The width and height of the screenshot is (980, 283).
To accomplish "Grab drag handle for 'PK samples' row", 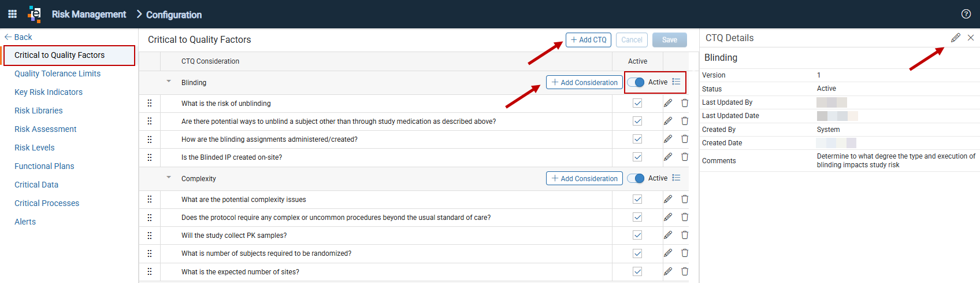I will (x=150, y=235).
